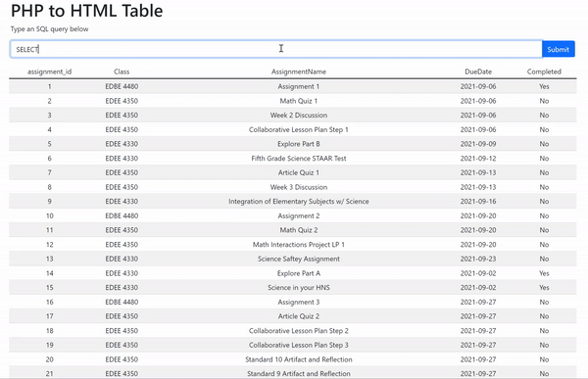Click the 'Type an SQL query below' text
This screenshot has width=588, height=379.
(x=50, y=28)
